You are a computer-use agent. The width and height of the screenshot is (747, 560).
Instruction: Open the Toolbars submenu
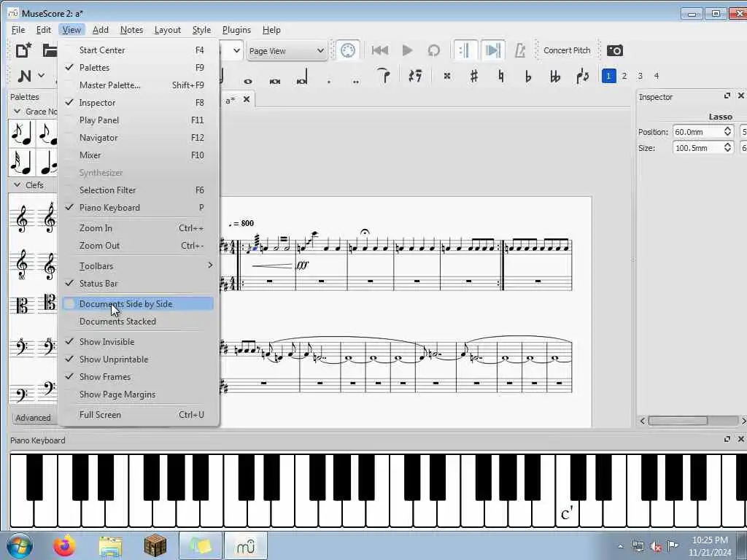click(x=138, y=265)
